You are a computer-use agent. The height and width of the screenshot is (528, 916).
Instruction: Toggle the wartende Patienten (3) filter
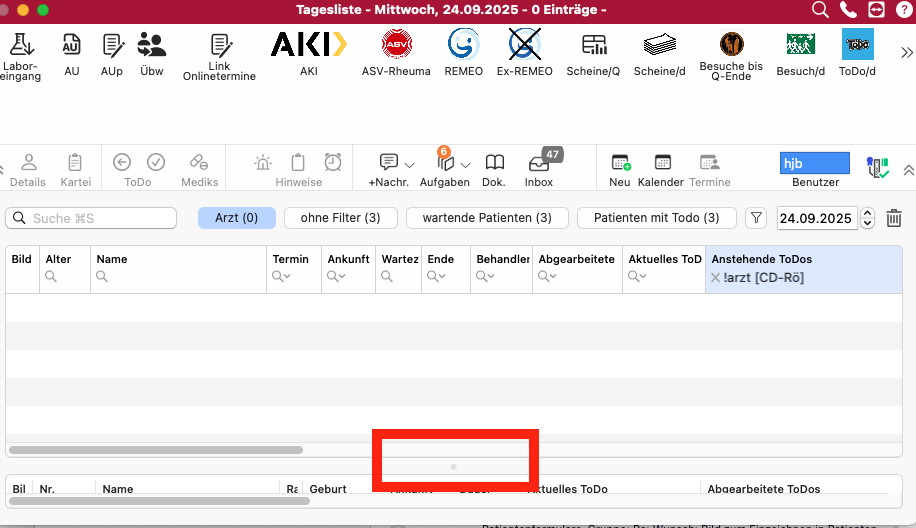487,218
